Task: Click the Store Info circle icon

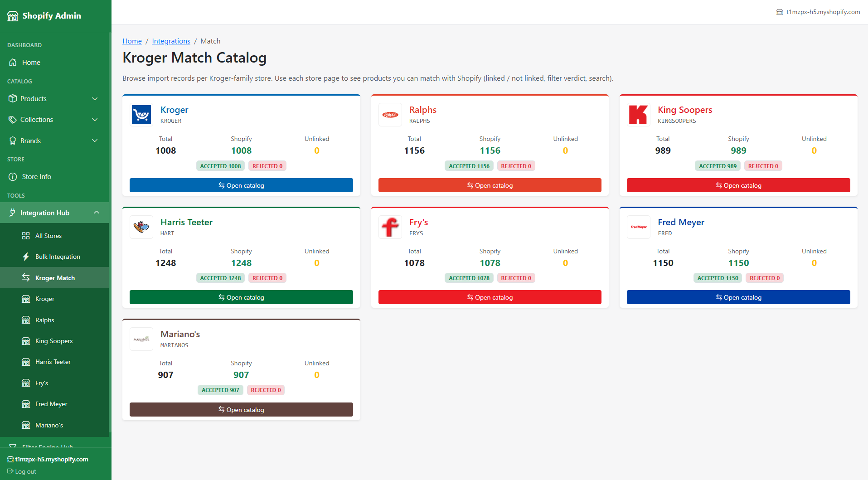Action: click(x=13, y=177)
